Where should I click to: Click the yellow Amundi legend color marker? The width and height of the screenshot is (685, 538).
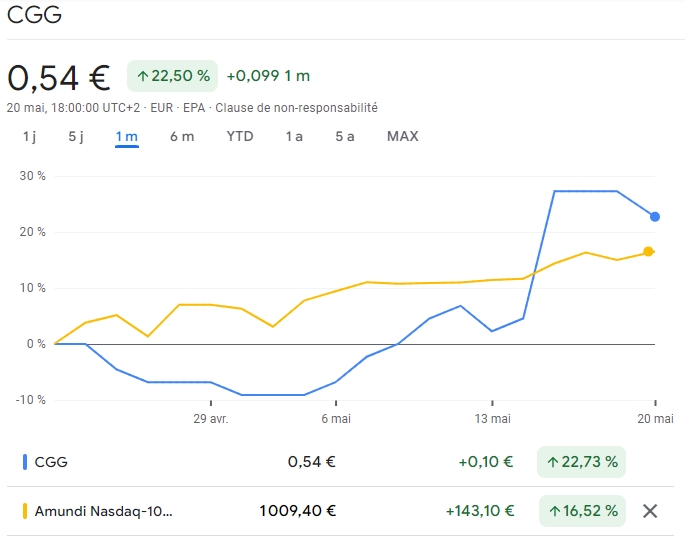[24, 511]
